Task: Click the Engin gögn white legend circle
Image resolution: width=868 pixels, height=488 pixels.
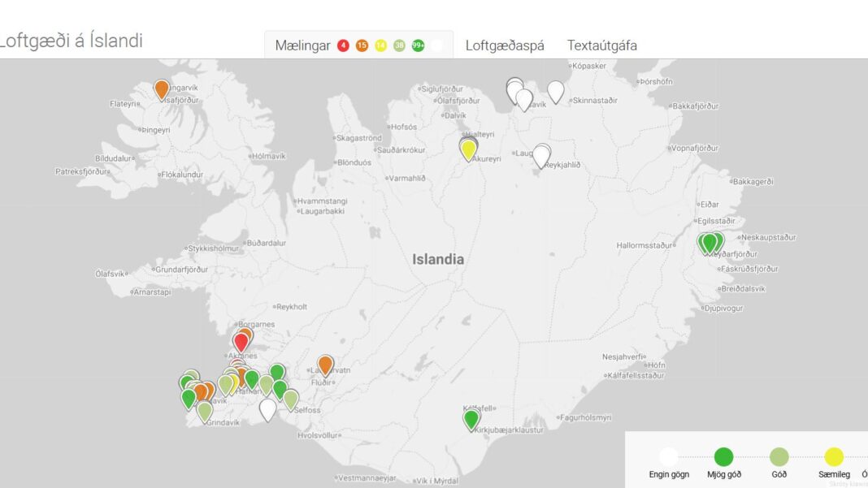Action: (x=669, y=456)
